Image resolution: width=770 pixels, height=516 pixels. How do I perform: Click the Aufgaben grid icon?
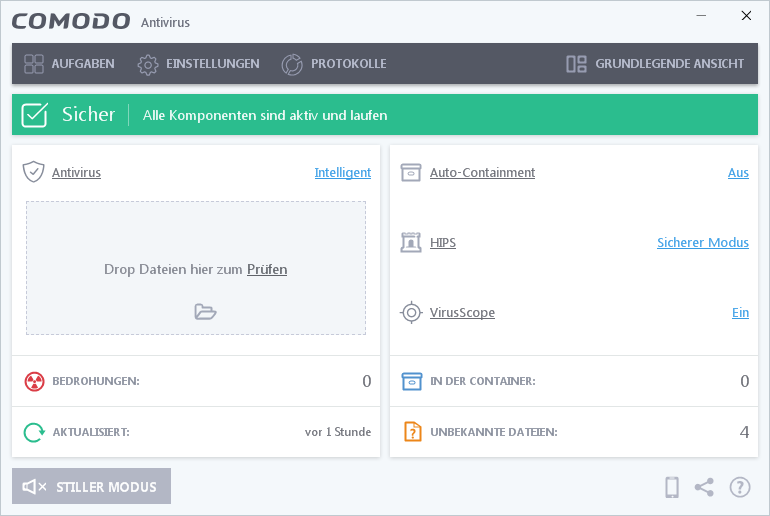point(34,64)
